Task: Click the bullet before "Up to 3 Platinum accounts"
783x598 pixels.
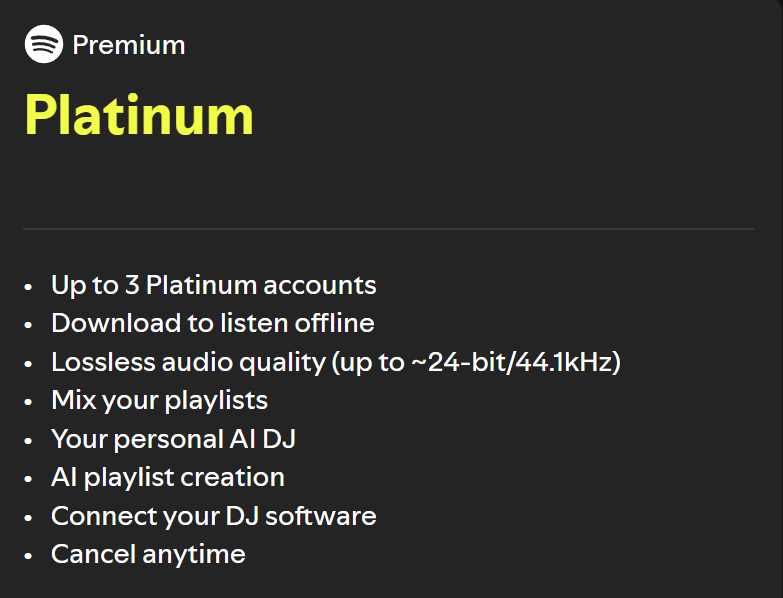Action: (28, 287)
